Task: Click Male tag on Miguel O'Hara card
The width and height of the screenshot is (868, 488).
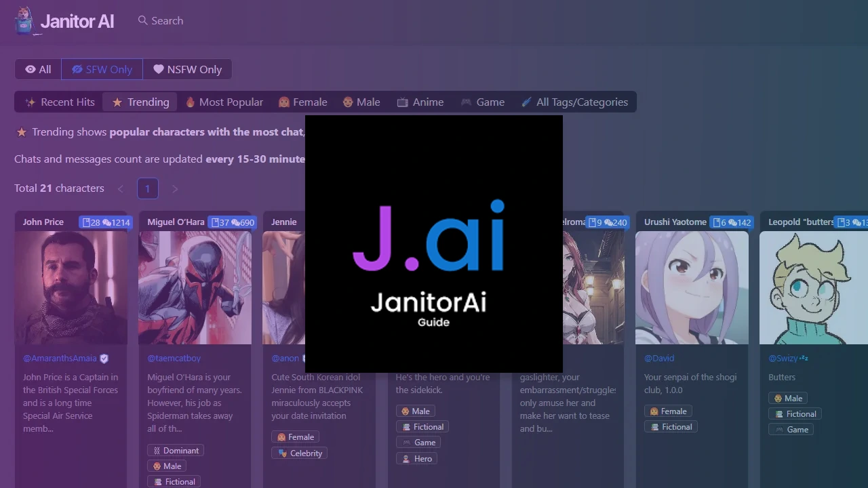Action: point(167,466)
